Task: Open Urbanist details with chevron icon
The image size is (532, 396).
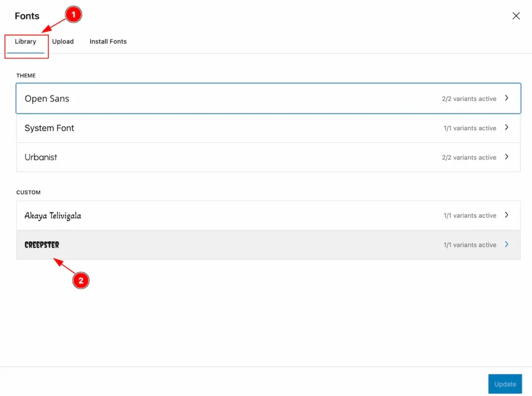Action: pyautogui.click(x=506, y=157)
